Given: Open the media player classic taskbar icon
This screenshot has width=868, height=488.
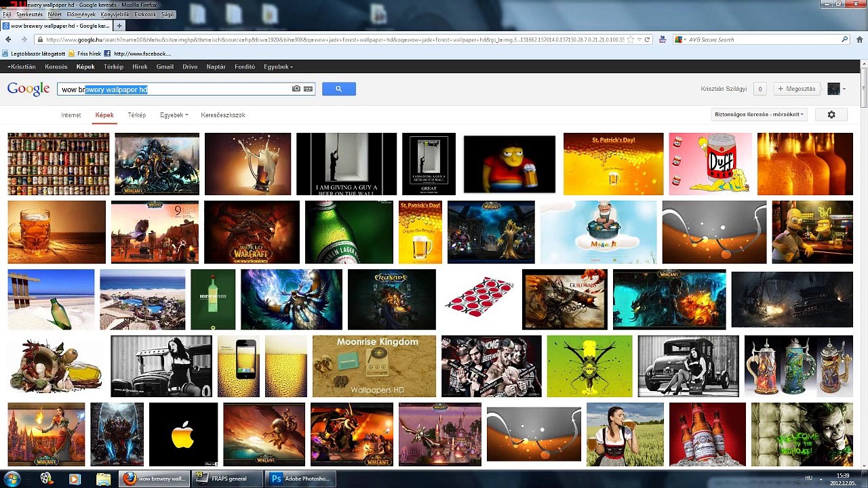Looking at the screenshot, I should coord(46,479).
